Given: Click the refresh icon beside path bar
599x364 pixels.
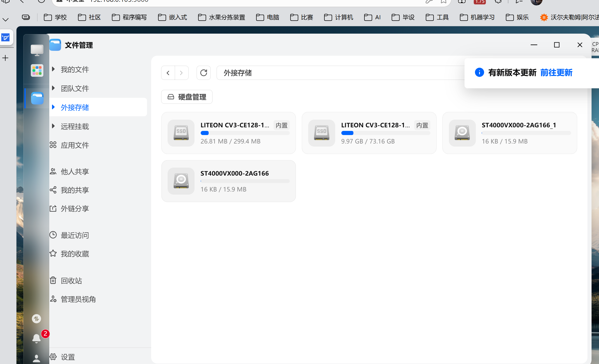Looking at the screenshot, I should [x=204, y=73].
